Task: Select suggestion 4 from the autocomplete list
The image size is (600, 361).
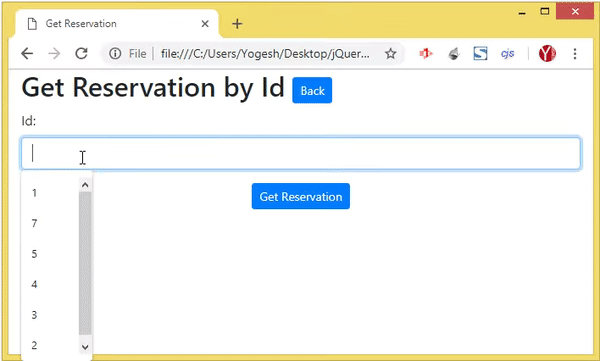Action: point(50,284)
